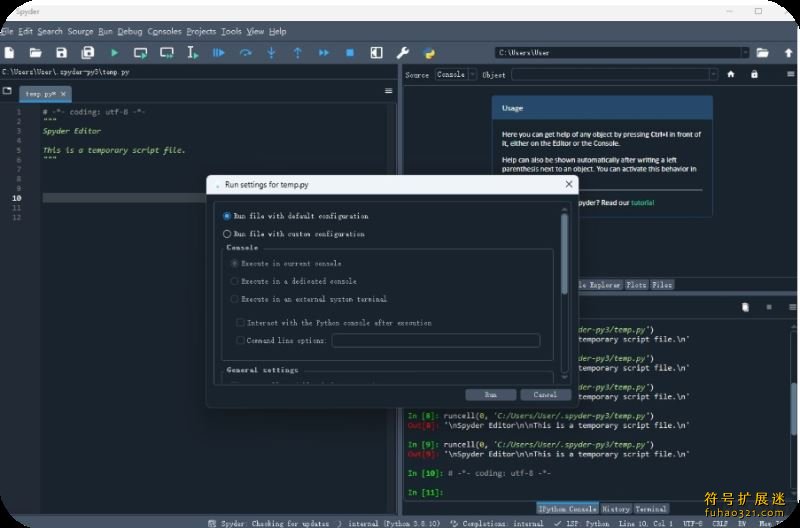The width and height of the screenshot is (800, 528).
Task: Click the Step over debugger icon
Action: coord(245,53)
